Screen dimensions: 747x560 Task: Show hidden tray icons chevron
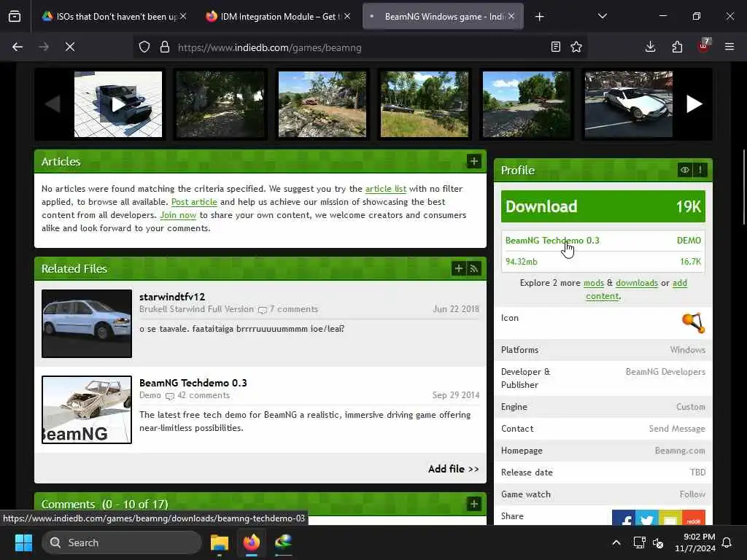[616, 542]
